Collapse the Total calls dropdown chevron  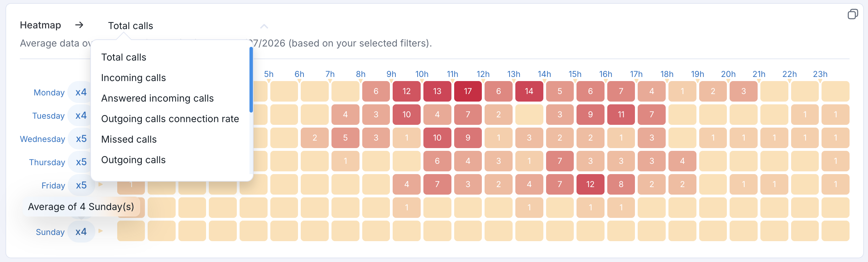(264, 26)
